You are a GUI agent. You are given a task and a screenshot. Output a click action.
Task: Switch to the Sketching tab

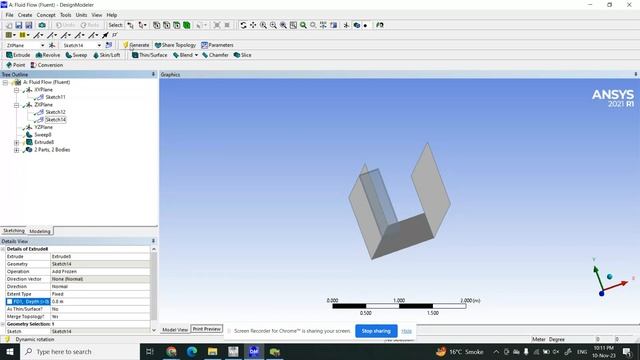[13, 231]
